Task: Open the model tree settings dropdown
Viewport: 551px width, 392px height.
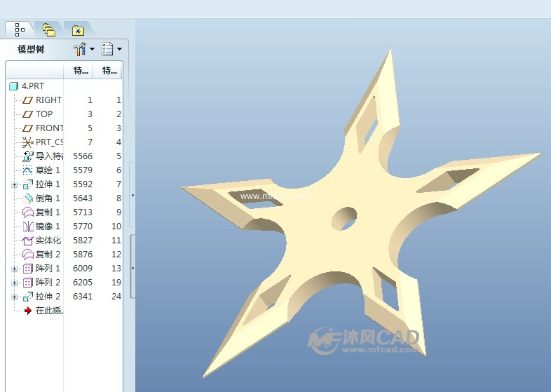Action: coord(83,49)
